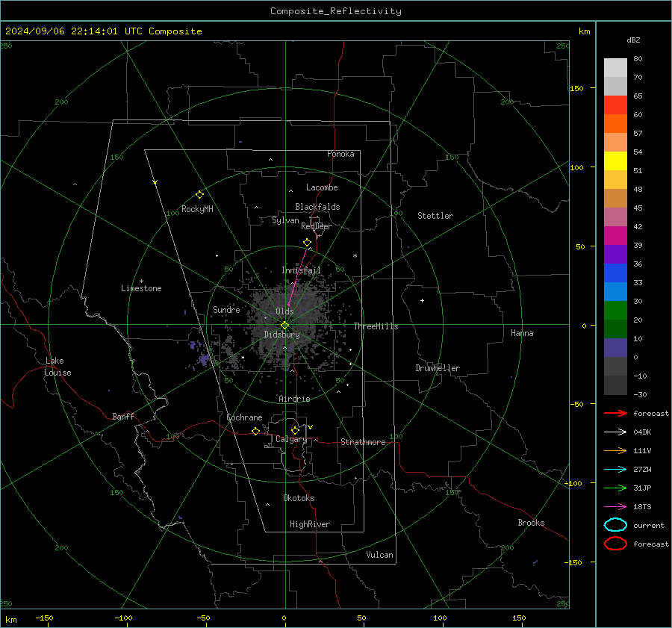
Task: Click the Sylvan label on the map
Action: [285, 220]
